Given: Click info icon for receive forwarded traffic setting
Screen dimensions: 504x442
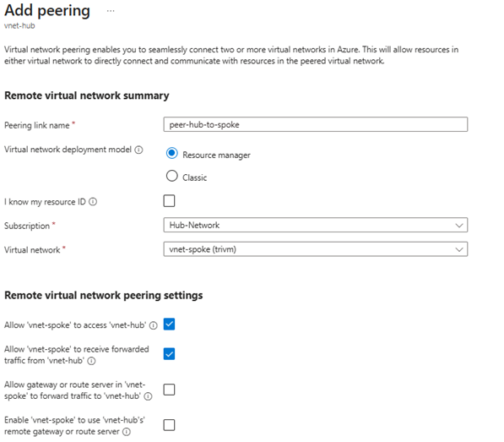Looking at the screenshot, I should 92,361.
